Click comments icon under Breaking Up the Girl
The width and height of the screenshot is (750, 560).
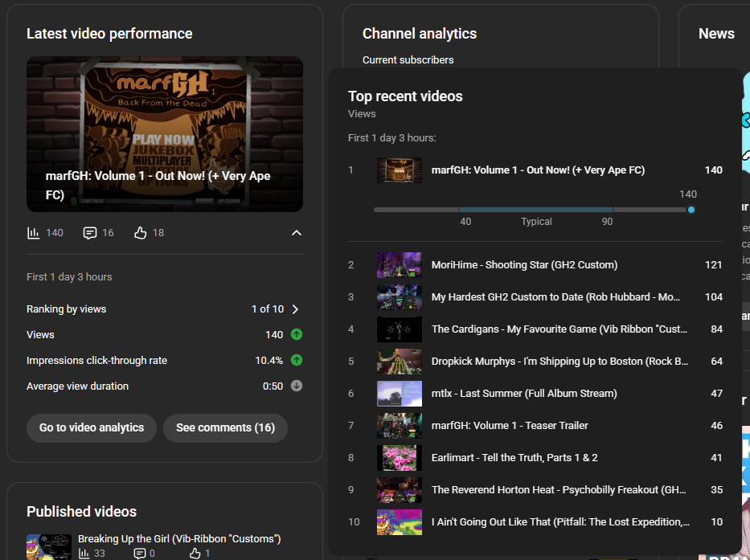click(x=140, y=553)
